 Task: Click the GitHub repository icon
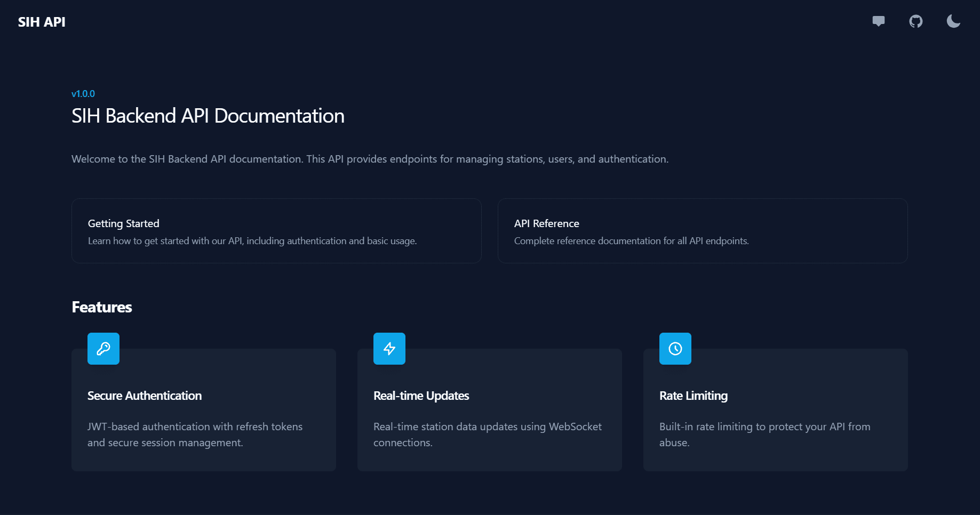tap(917, 21)
